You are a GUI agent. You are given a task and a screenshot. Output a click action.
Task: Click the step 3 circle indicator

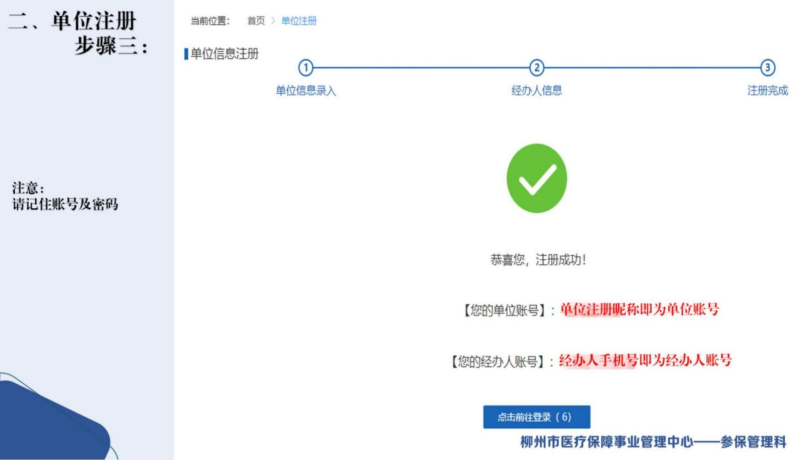(x=767, y=68)
